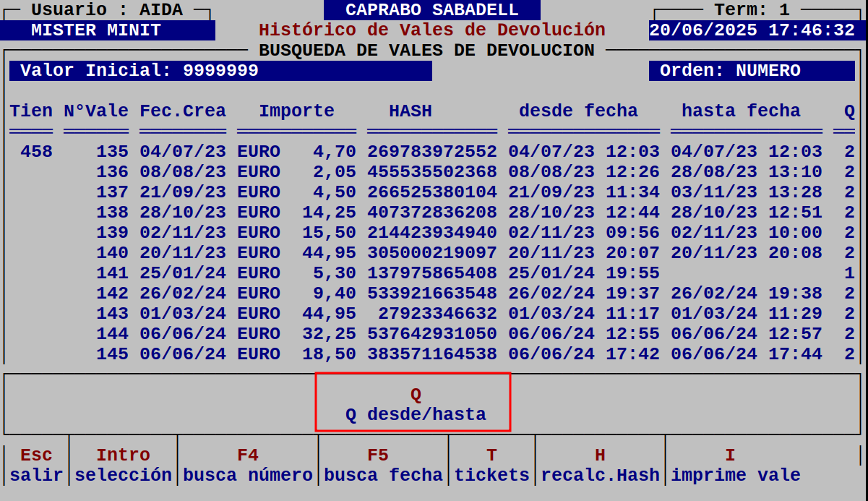Click vale 141 dated 25/01/24
Viewport: 868px width, 501px height.
(289, 273)
